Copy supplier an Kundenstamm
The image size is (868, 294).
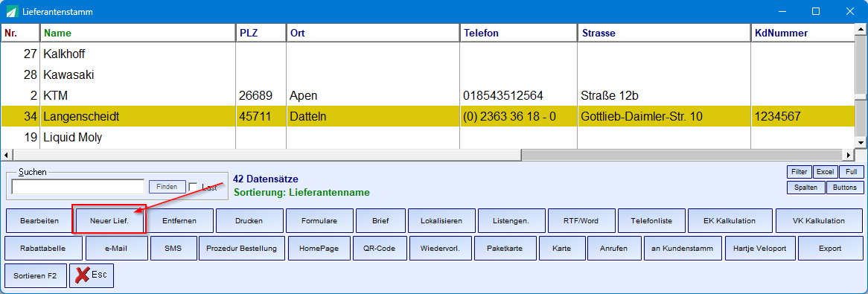(x=683, y=248)
